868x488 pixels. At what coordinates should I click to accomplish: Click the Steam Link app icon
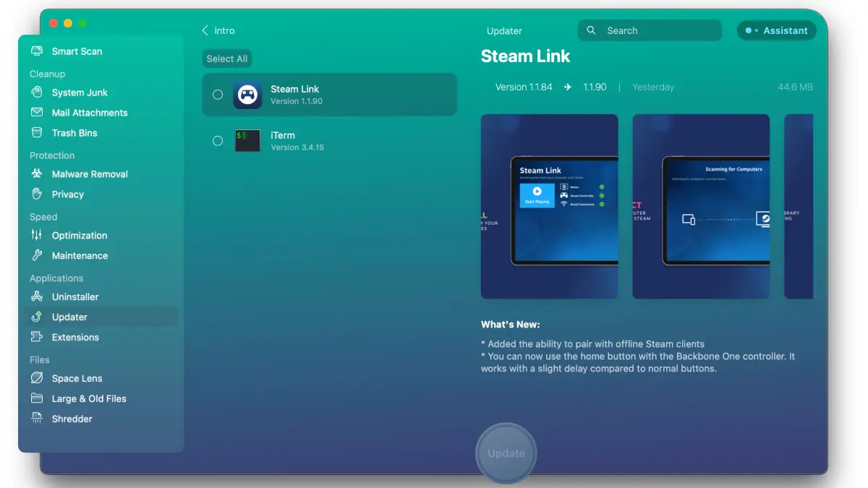click(247, 95)
